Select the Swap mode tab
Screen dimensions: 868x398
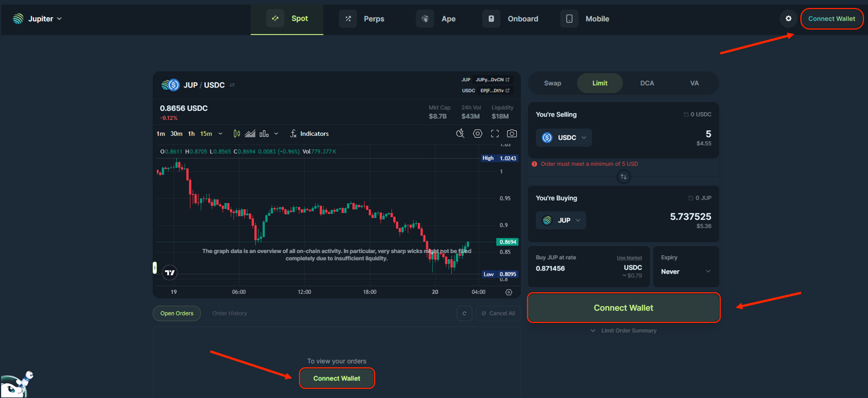click(x=553, y=83)
